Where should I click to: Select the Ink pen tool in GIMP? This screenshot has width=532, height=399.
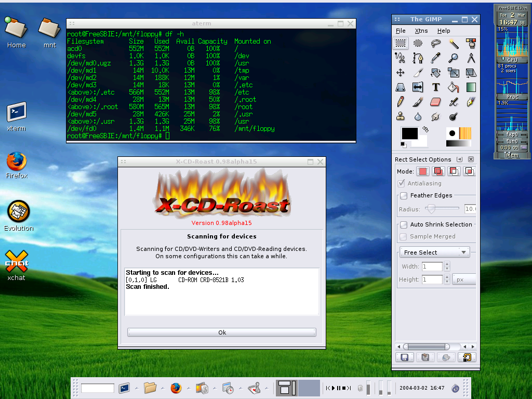[471, 102]
